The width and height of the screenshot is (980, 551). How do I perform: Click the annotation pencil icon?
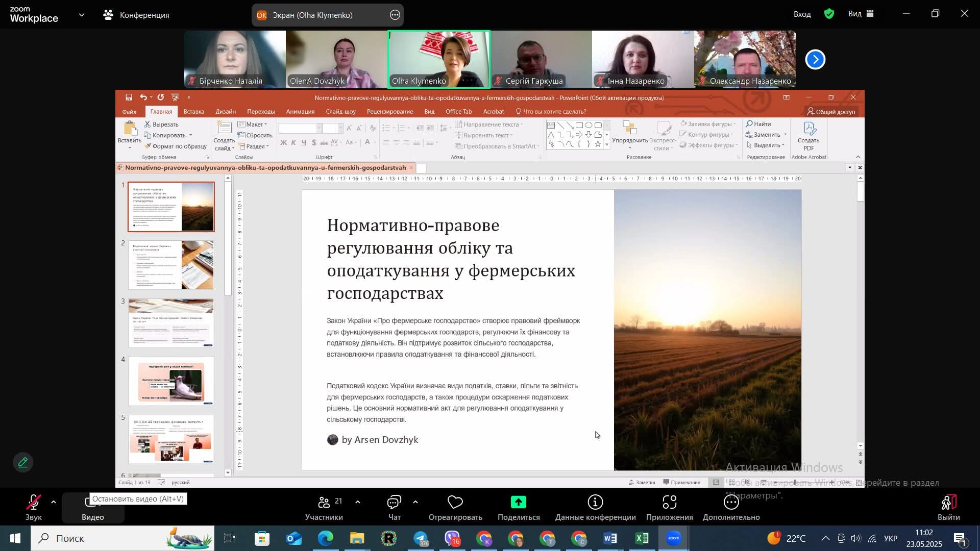click(23, 463)
